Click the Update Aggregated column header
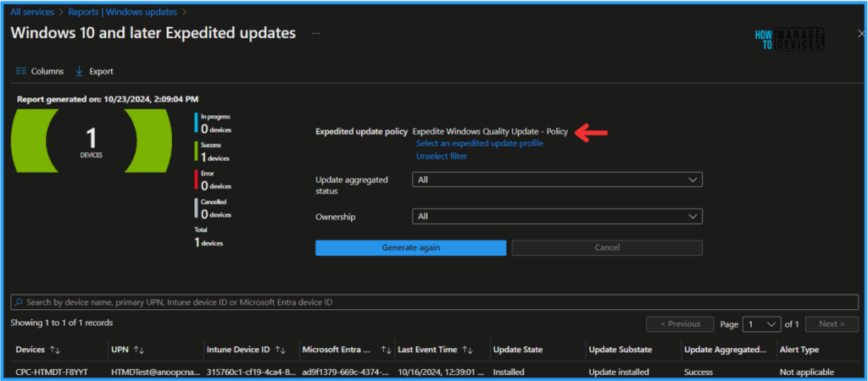 pos(726,350)
